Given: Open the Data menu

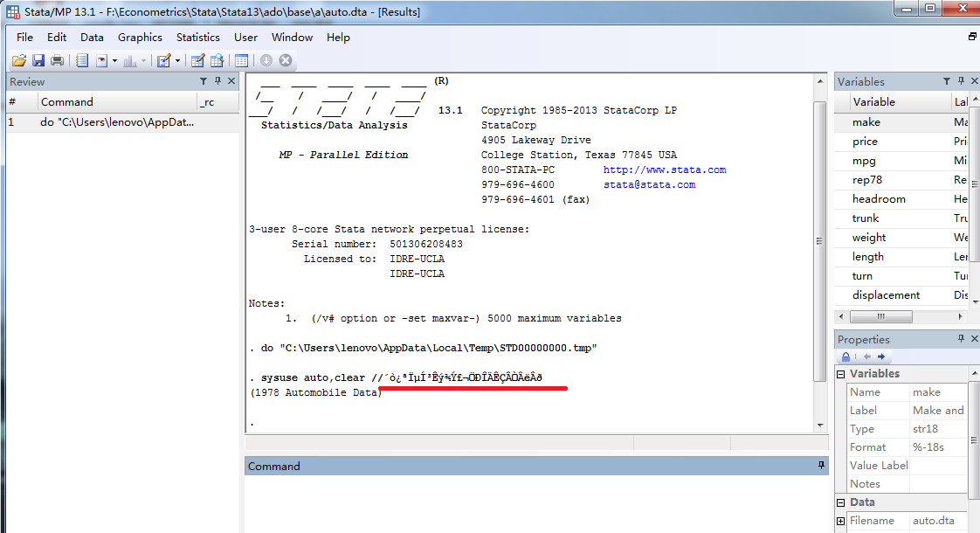Looking at the screenshot, I should pyautogui.click(x=92, y=38).
